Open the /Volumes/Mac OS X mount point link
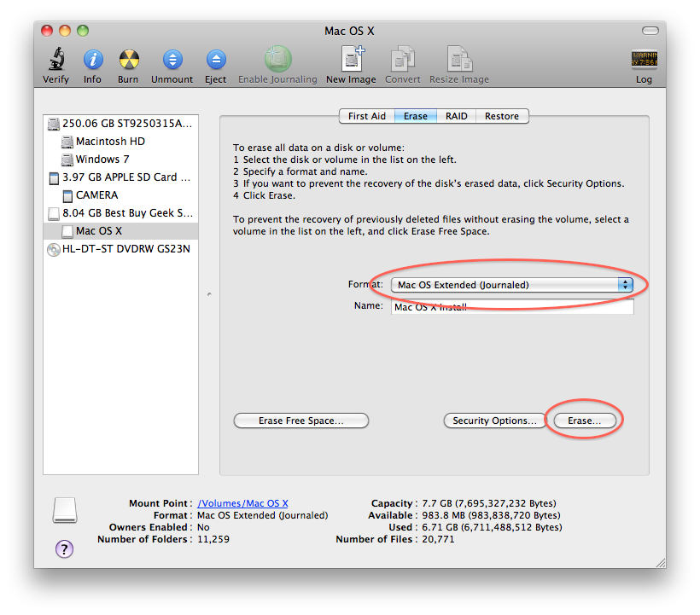Screen dimensions: 700x615 (242, 503)
